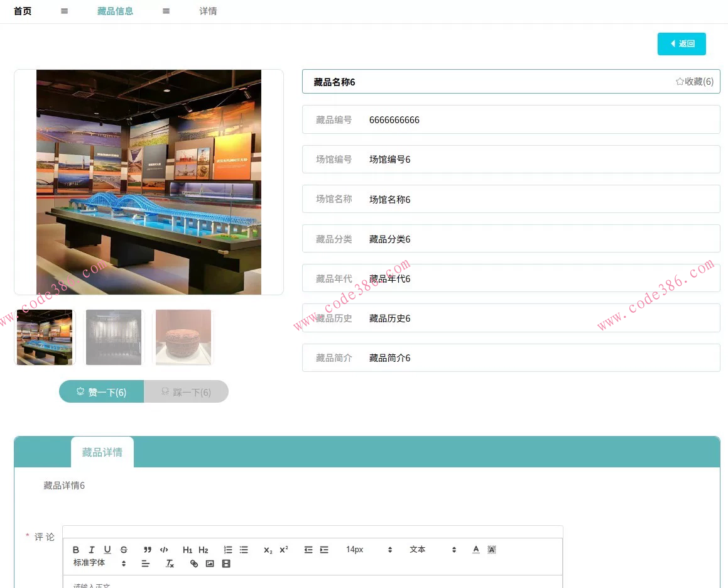Click the 返回 back button
This screenshot has height=588, width=728.
click(x=682, y=44)
